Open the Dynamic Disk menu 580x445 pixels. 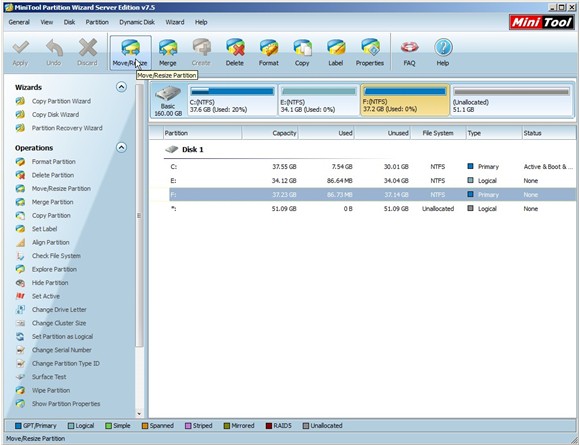pos(137,22)
